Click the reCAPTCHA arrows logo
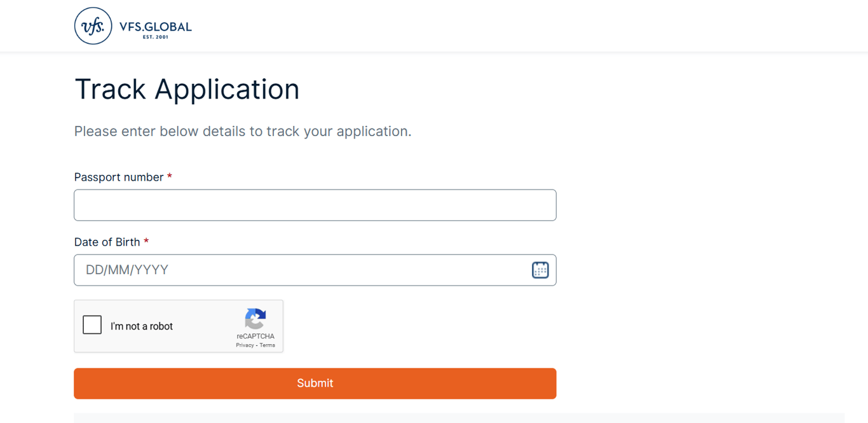This screenshot has width=868, height=423. pyautogui.click(x=255, y=319)
